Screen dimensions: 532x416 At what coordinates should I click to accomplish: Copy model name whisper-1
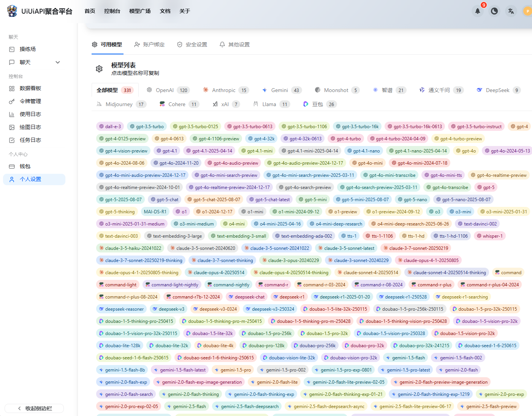click(x=489, y=236)
